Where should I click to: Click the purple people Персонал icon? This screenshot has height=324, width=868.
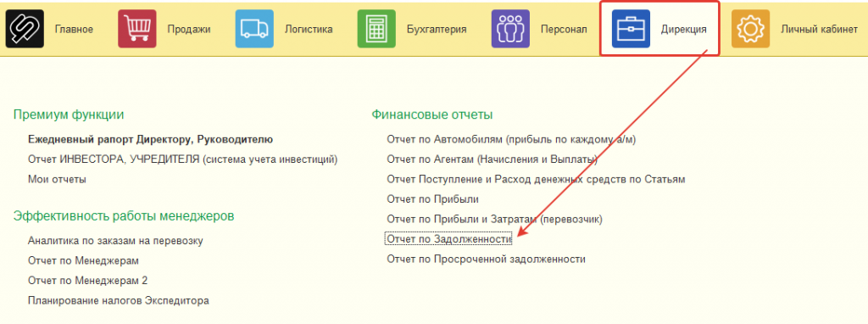tap(510, 29)
